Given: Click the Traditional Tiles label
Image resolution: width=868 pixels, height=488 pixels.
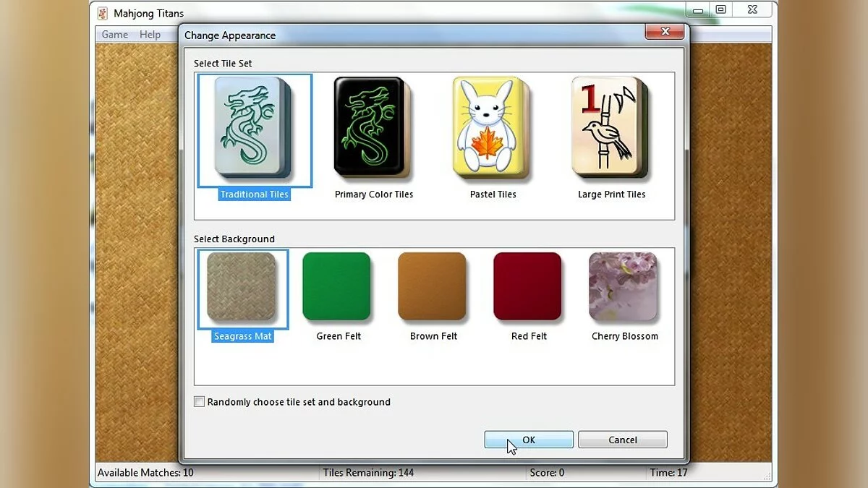Looking at the screenshot, I should pyautogui.click(x=254, y=194).
